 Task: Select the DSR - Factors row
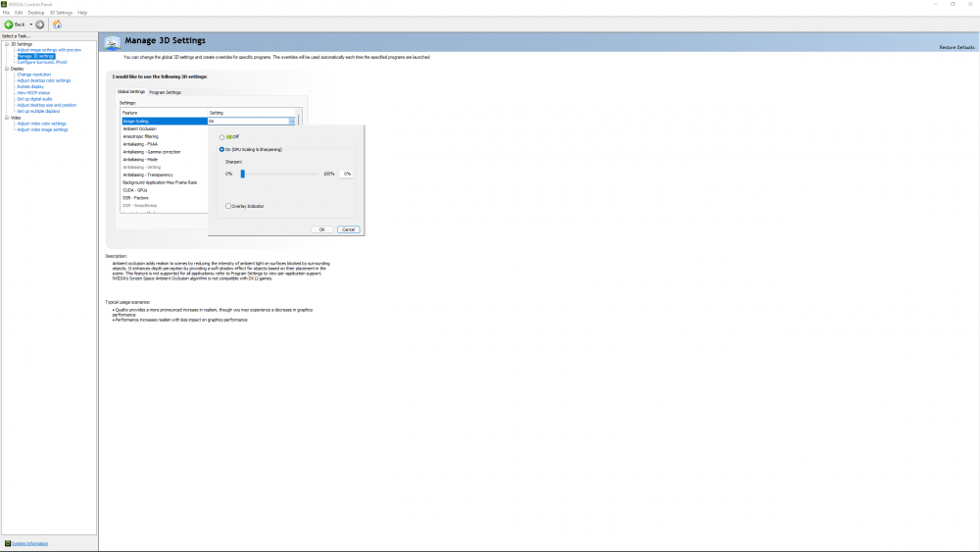click(x=165, y=197)
